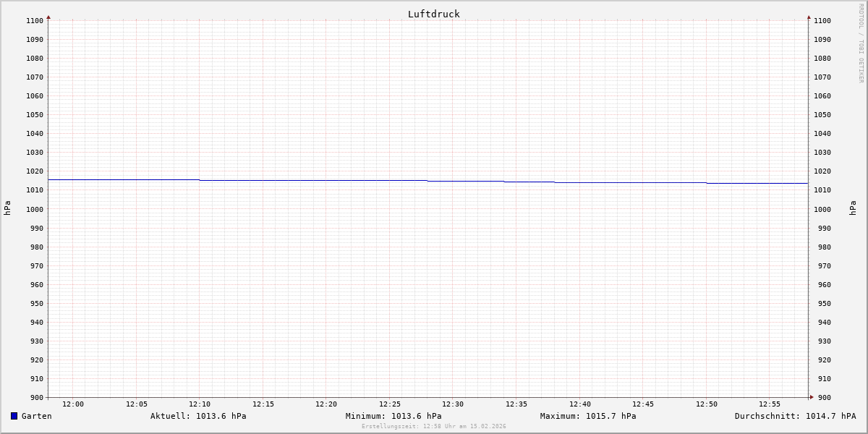Image resolution: width=868 pixels, height=434 pixels.
Task: Click the 12:00 time label on x-axis
Action: [73, 404]
